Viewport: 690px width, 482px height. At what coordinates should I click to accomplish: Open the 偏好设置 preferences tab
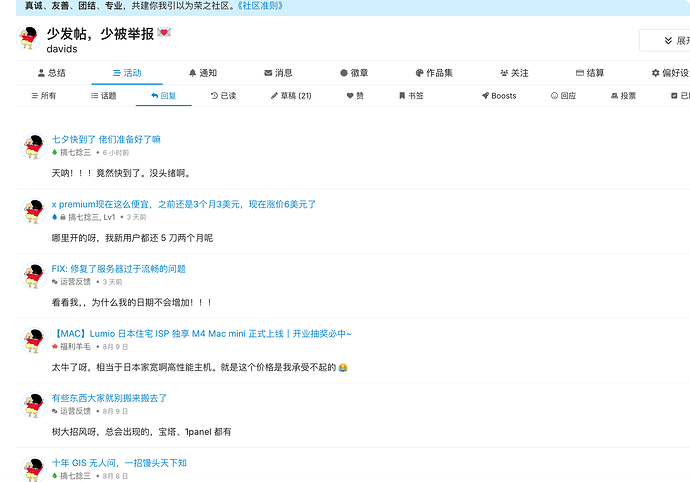671,73
